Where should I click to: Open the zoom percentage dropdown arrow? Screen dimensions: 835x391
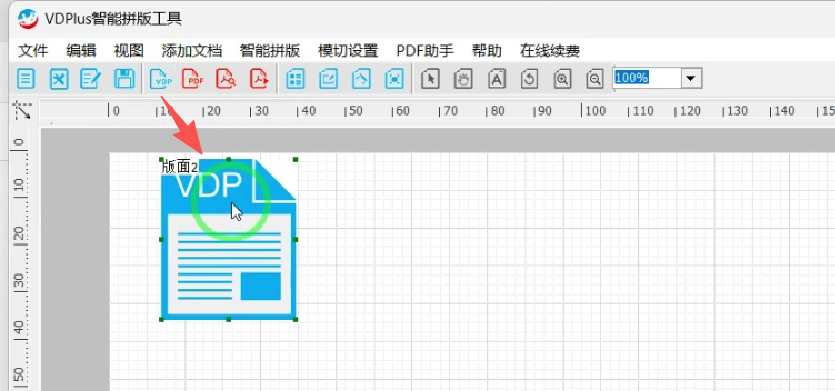click(691, 78)
